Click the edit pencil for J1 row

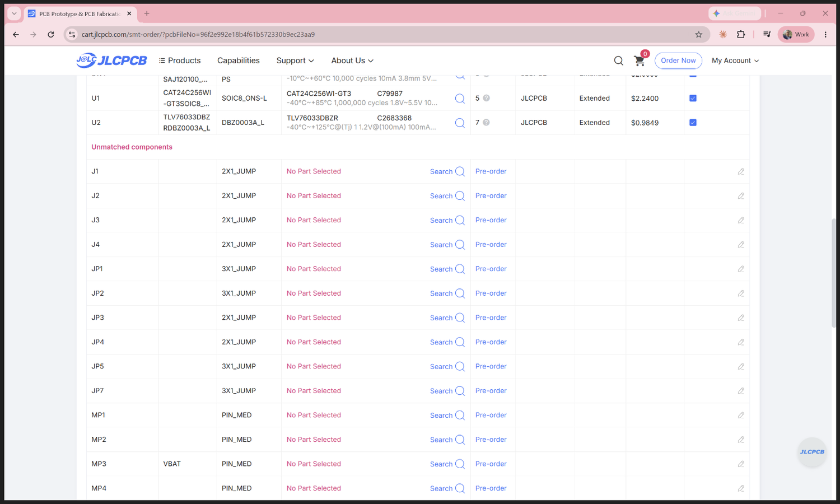pos(741,171)
